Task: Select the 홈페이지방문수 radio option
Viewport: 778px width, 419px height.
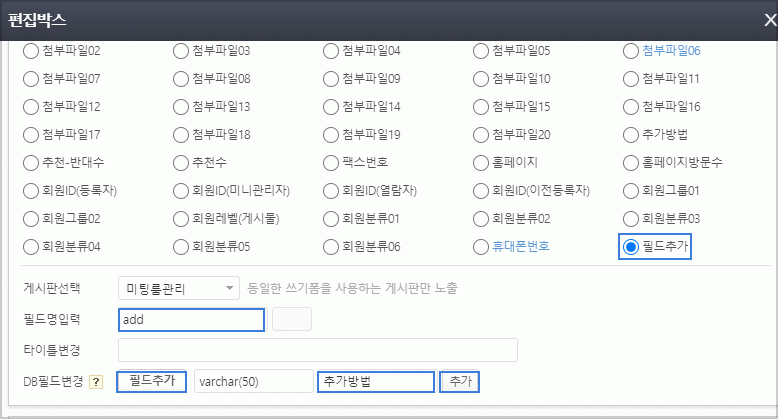Action: click(x=631, y=162)
